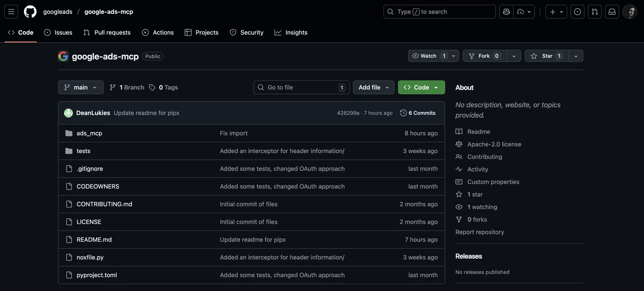This screenshot has height=291, width=644.
Task: Open the pull requests icon in the top bar
Action: tap(595, 12)
